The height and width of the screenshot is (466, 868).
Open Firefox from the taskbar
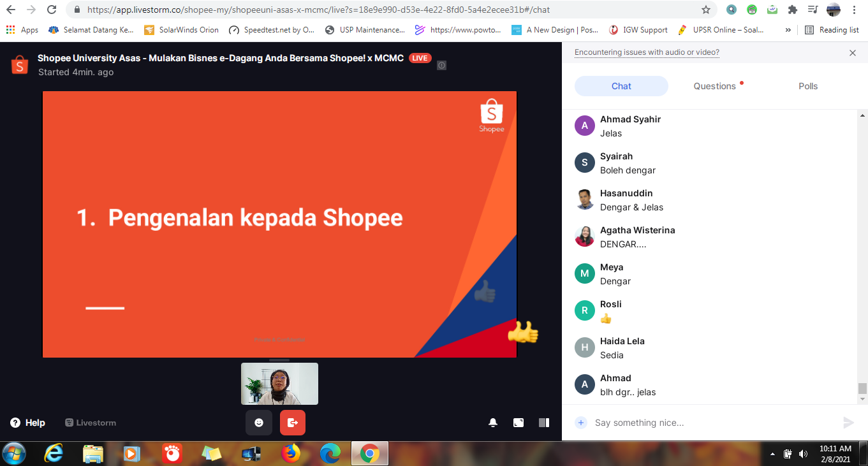(x=291, y=453)
